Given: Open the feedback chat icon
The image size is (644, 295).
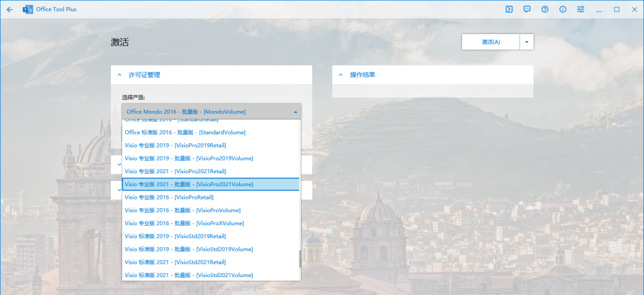Looking at the screenshot, I should point(527,10).
